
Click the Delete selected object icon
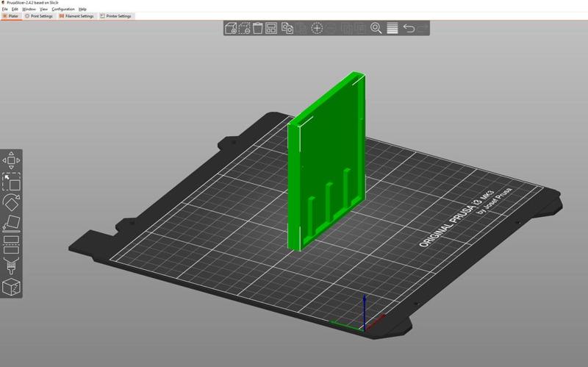click(244, 28)
